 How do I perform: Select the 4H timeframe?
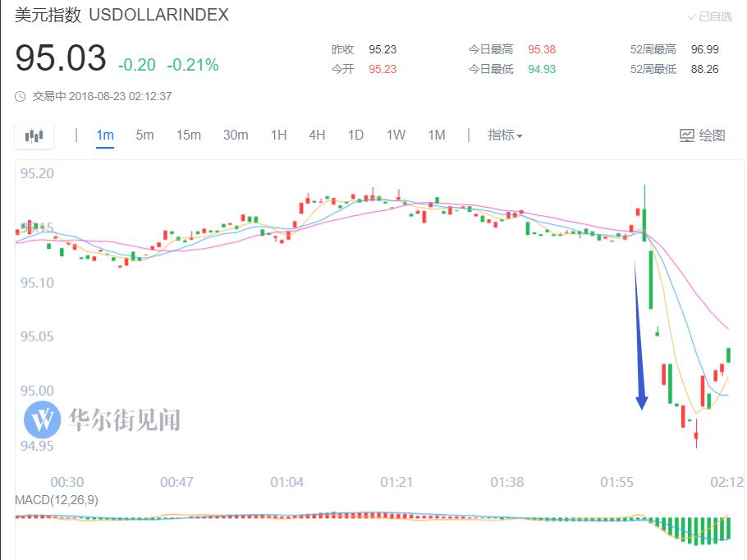317,135
